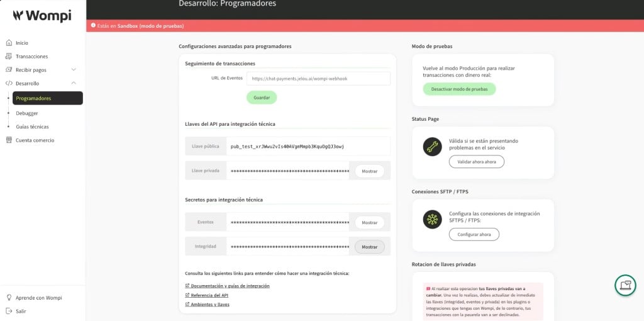Click the masked Integridad secret field

[x=287, y=247]
